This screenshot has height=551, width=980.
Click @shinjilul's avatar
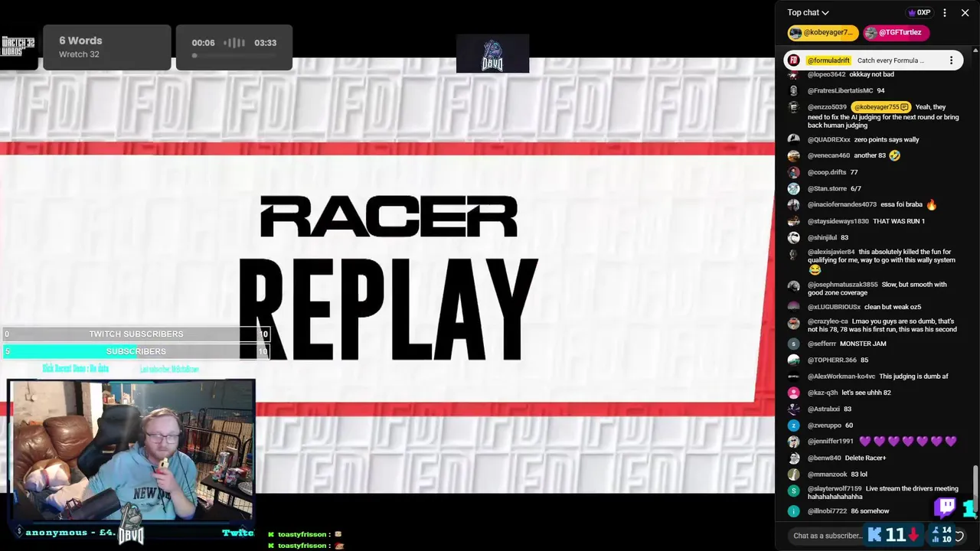pyautogui.click(x=794, y=238)
